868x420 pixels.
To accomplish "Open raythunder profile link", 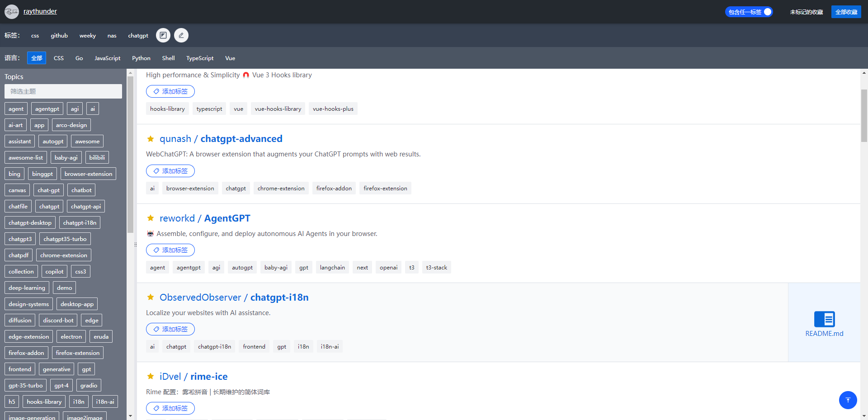I will coord(40,11).
